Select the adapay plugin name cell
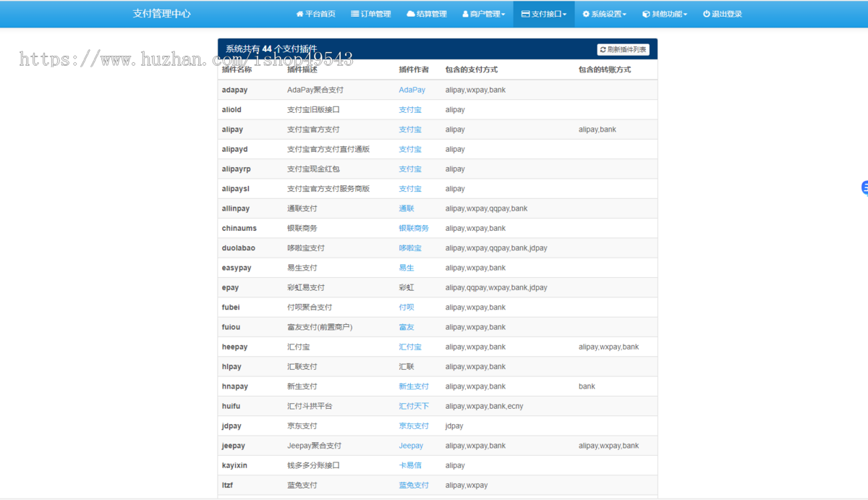This screenshot has width=868, height=500. point(234,90)
